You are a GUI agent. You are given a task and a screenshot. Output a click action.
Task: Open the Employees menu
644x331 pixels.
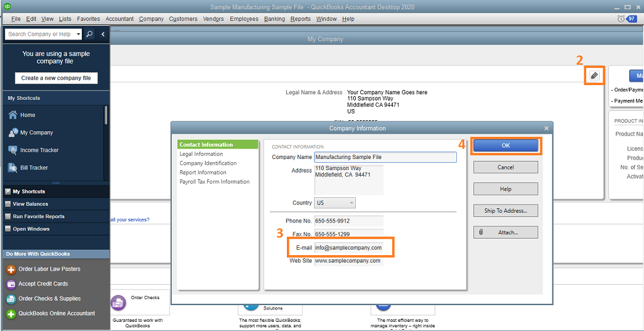tap(244, 19)
